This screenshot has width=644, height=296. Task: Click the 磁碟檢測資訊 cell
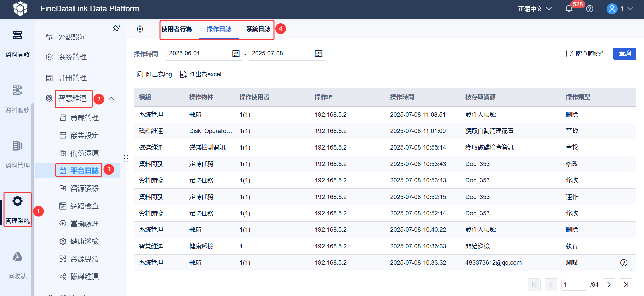coord(207,147)
